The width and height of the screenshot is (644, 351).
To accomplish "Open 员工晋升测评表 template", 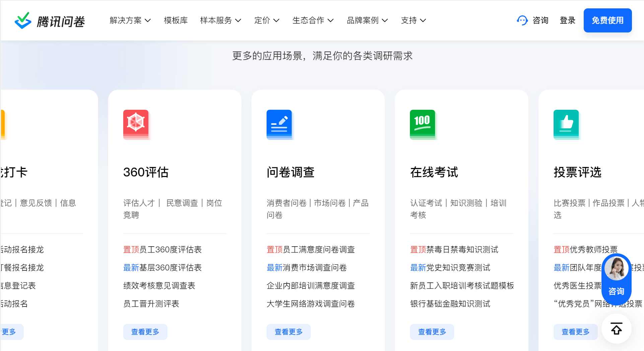I will [151, 303].
